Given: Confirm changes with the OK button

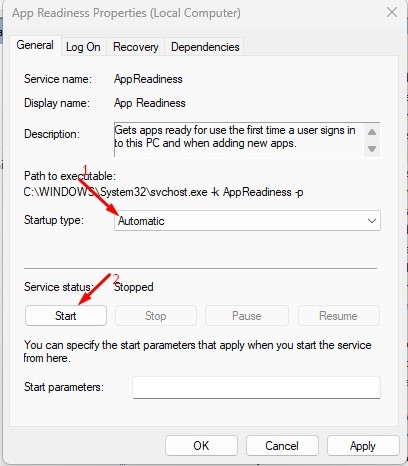Looking at the screenshot, I should tap(201, 446).
